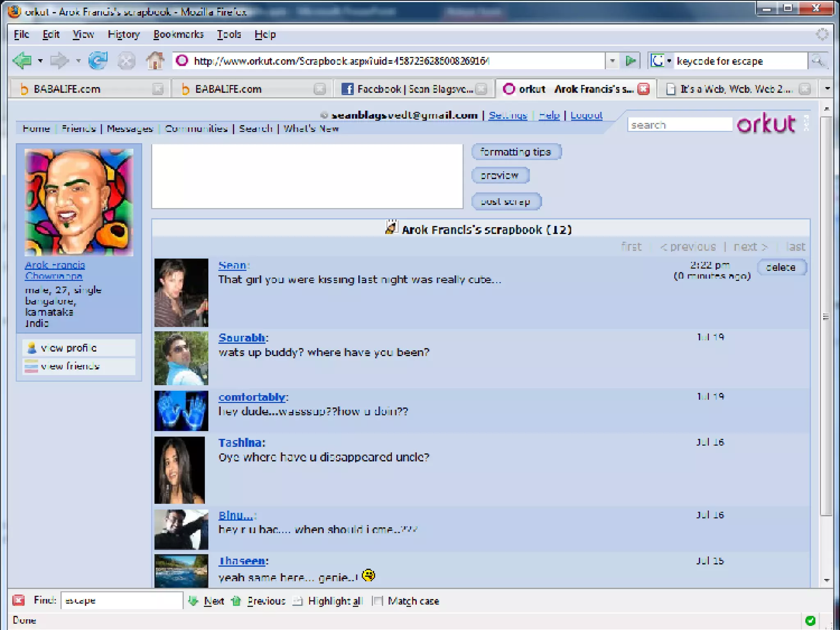Toggle the Highlight all option
This screenshot has width=840, height=630.
[329, 601]
